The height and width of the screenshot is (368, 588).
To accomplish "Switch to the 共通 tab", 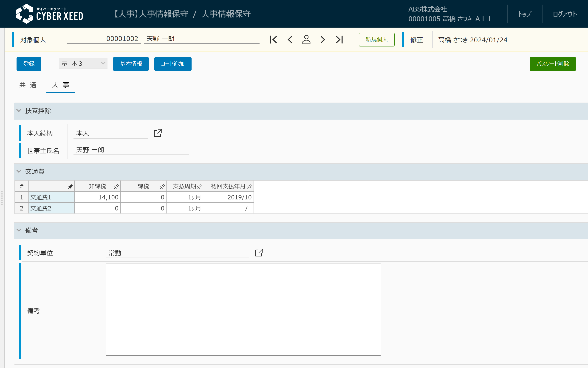I will pos(28,85).
